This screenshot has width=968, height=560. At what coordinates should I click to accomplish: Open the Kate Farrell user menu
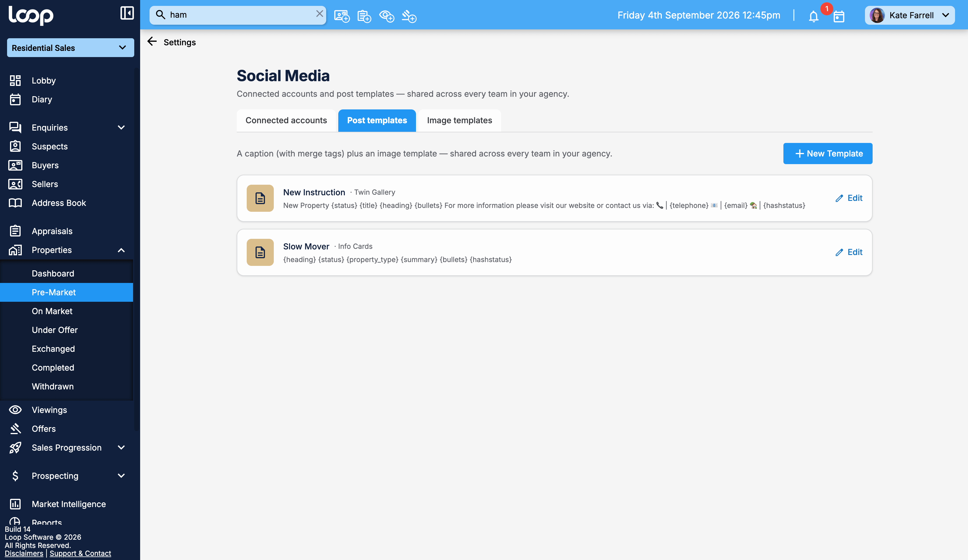point(910,15)
